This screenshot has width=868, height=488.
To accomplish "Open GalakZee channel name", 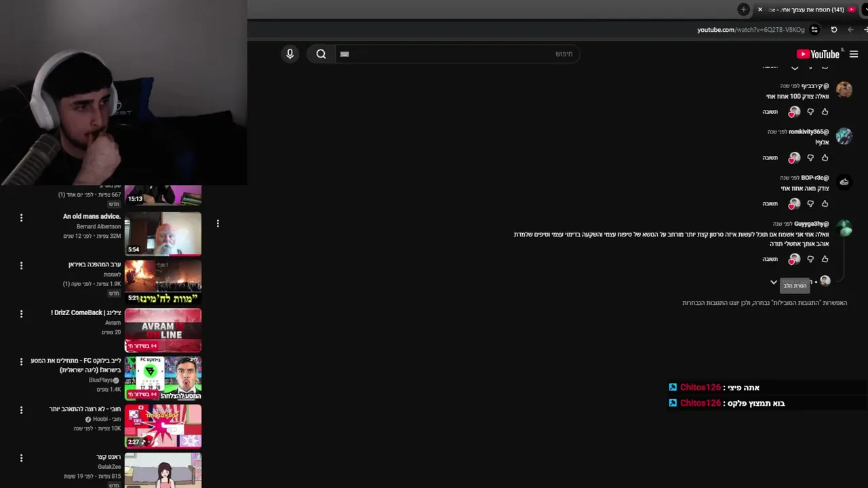I will tap(109, 467).
